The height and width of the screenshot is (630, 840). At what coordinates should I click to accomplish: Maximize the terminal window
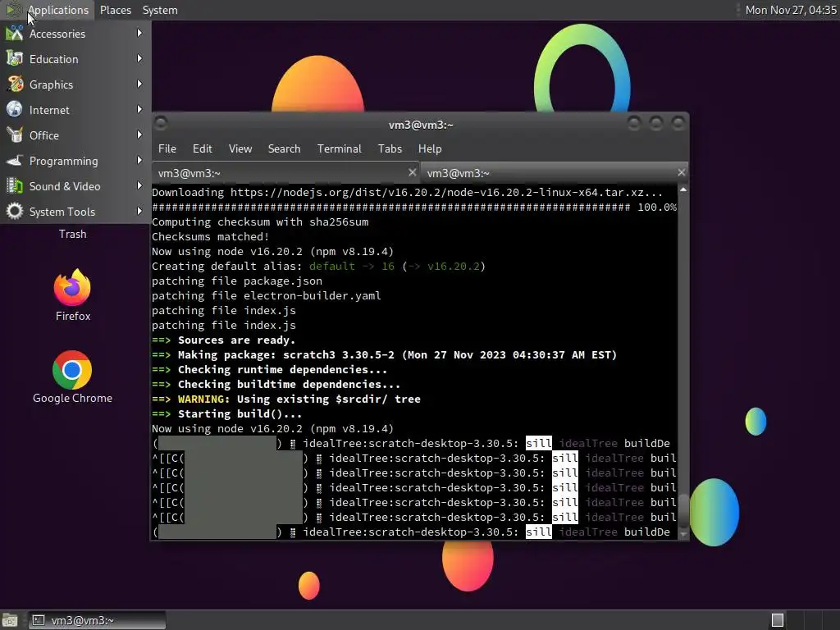point(655,124)
